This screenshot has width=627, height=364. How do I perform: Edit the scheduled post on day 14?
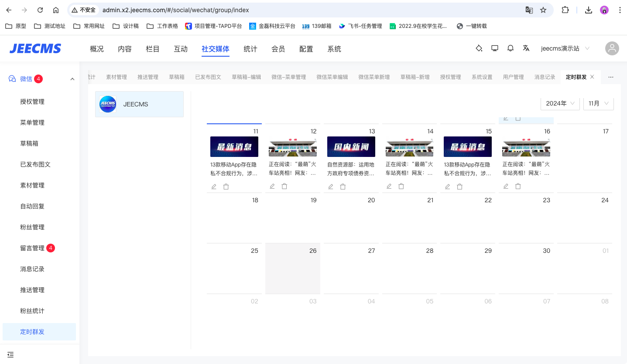click(389, 187)
